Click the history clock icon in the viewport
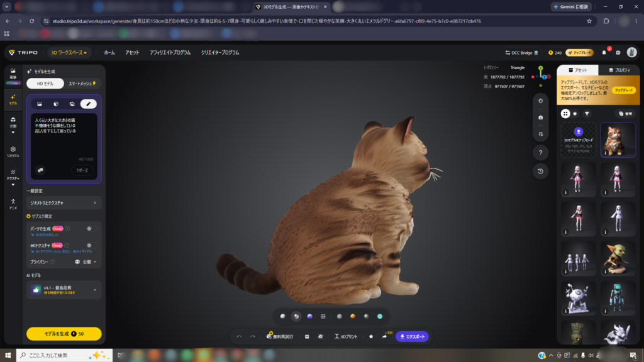Viewport: 644px width, 362px height. point(540,171)
